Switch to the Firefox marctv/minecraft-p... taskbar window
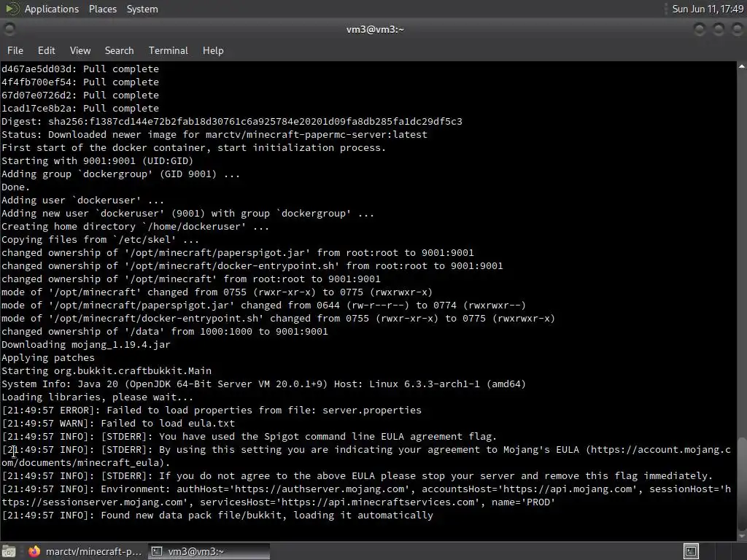 (85, 551)
